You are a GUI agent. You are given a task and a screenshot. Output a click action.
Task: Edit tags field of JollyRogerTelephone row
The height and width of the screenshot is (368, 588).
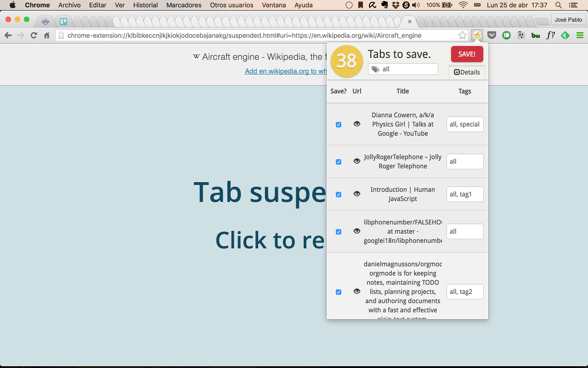pyautogui.click(x=465, y=161)
